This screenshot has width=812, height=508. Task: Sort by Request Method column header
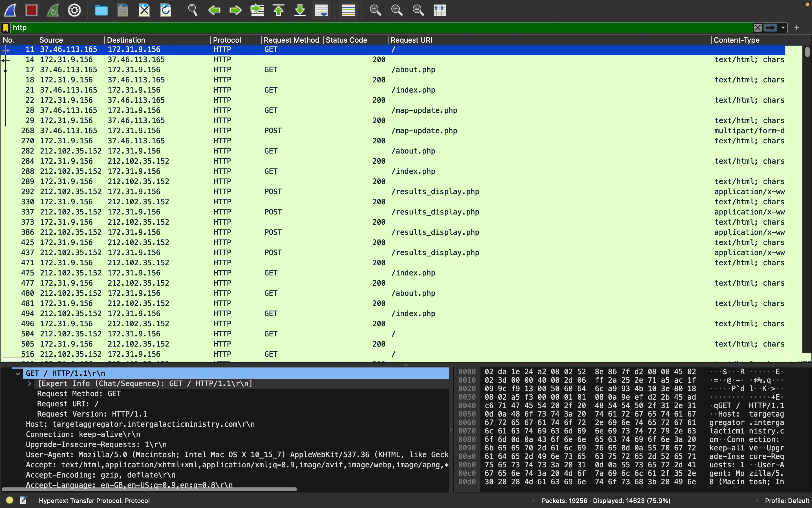click(x=292, y=40)
